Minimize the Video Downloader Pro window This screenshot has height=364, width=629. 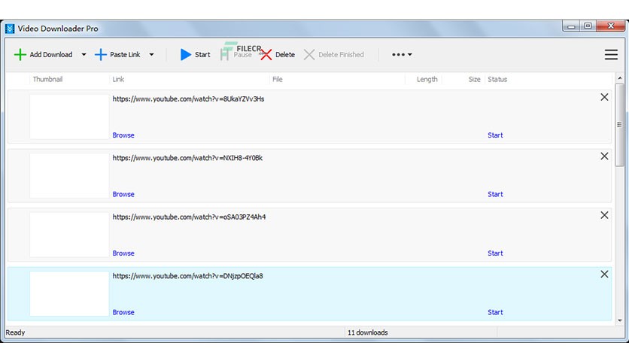click(x=571, y=26)
